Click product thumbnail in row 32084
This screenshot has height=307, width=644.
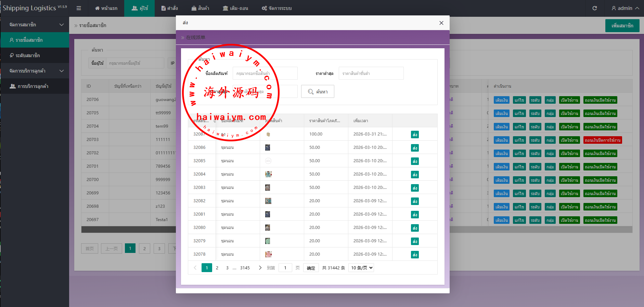[268, 174]
